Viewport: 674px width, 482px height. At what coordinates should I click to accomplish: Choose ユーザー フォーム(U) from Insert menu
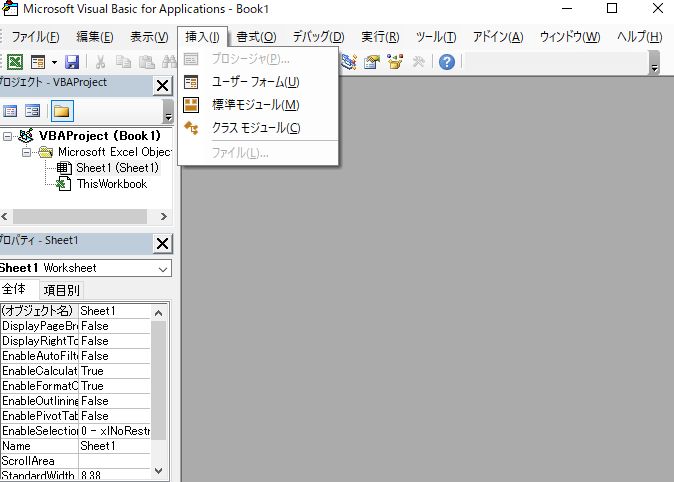point(258,82)
